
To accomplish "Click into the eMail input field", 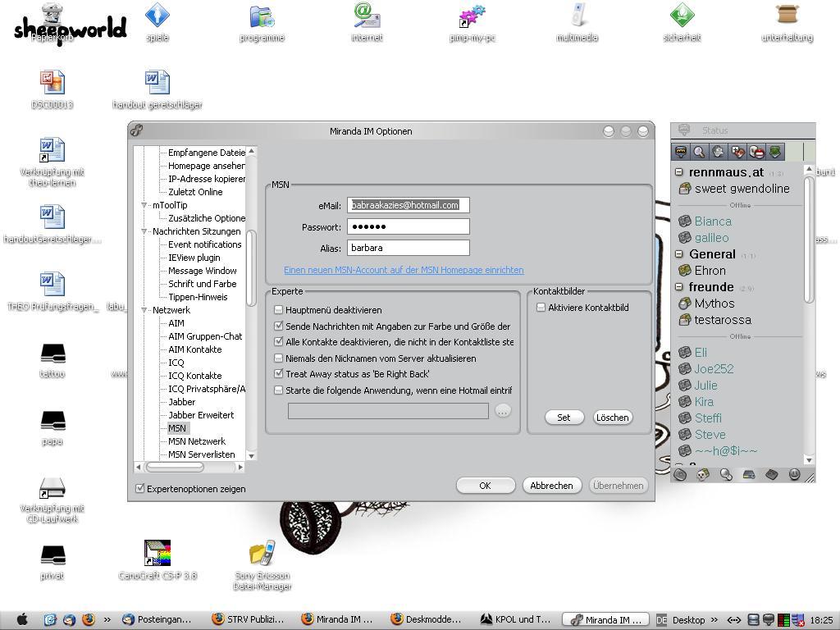I will tap(409, 205).
